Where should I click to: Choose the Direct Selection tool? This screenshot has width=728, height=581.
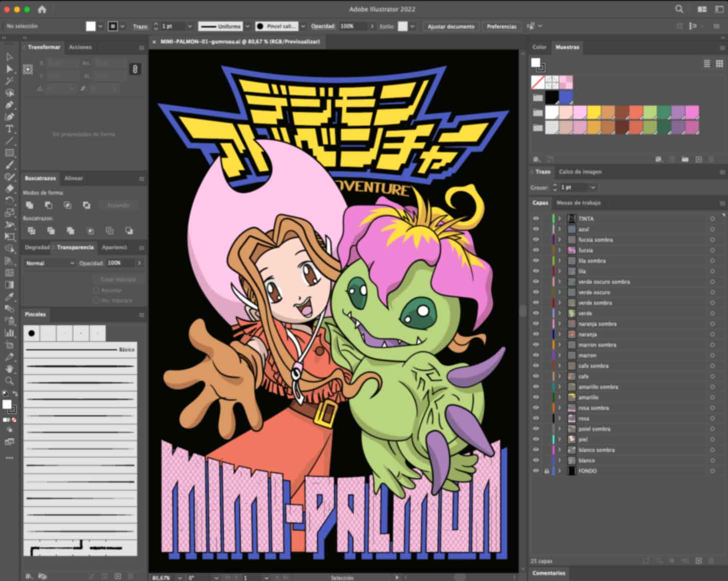(9, 69)
